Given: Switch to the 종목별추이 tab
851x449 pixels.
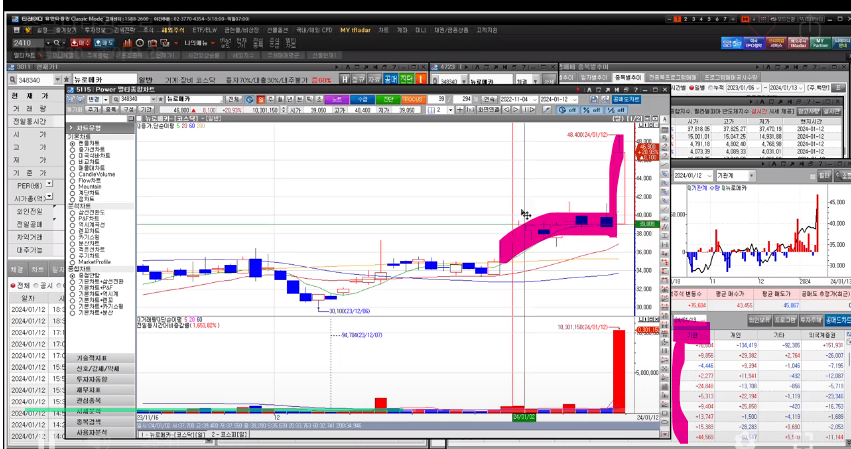Looking at the screenshot, I should pos(628,77).
